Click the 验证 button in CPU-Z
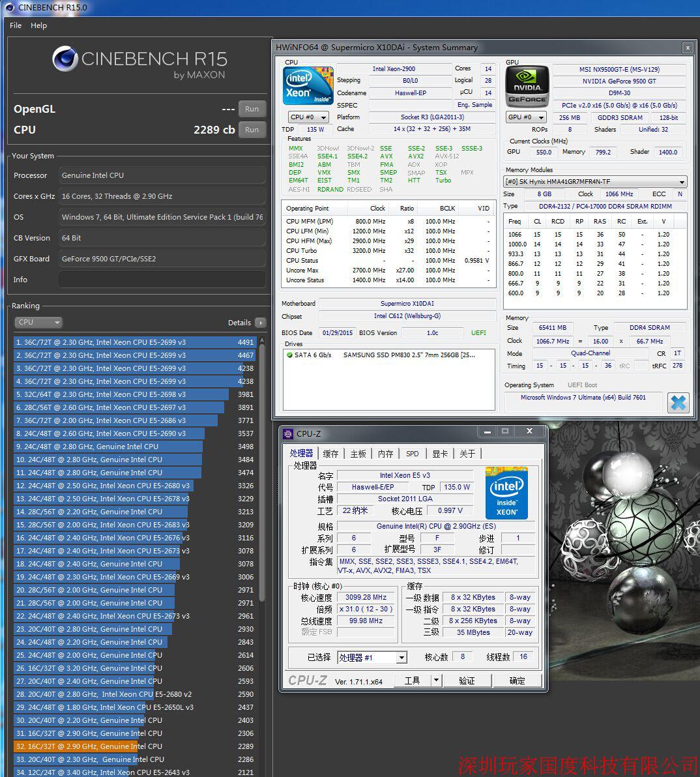This screenshot has width=700, height=777. [x=467, y=681]
